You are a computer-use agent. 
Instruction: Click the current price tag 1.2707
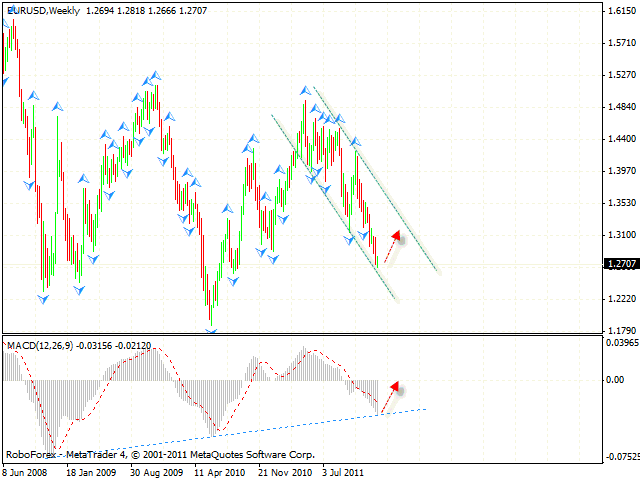(x=618, y=265)
